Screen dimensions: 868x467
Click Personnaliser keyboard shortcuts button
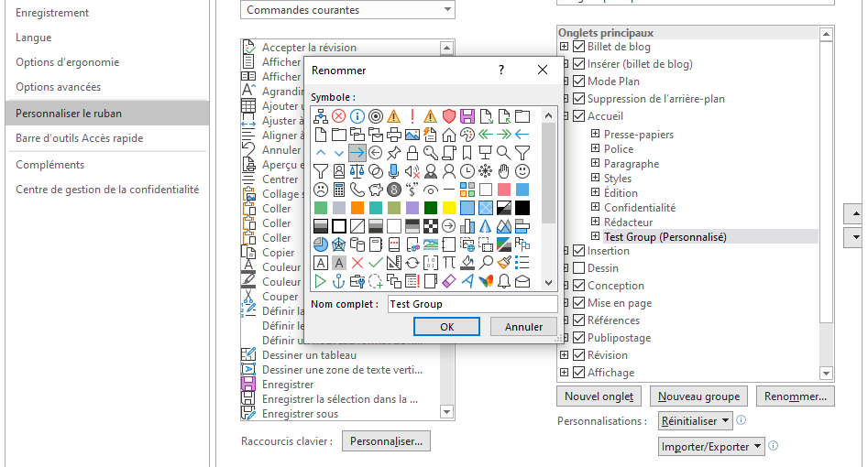[386, 441]
